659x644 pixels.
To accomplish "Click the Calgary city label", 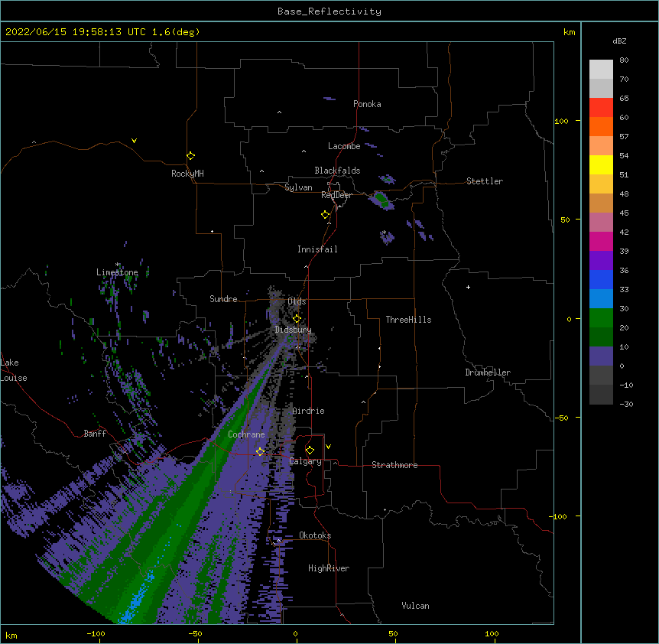I will coord(305,461).
